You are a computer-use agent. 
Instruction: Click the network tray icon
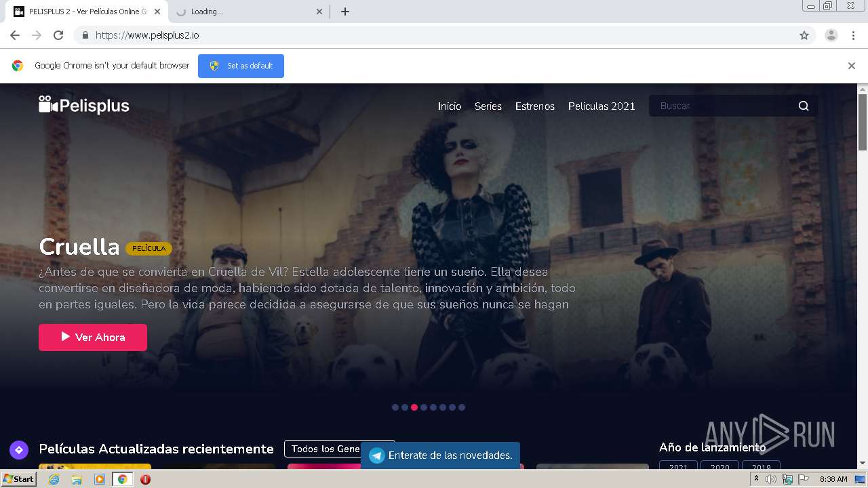click(x=787, y=479)
